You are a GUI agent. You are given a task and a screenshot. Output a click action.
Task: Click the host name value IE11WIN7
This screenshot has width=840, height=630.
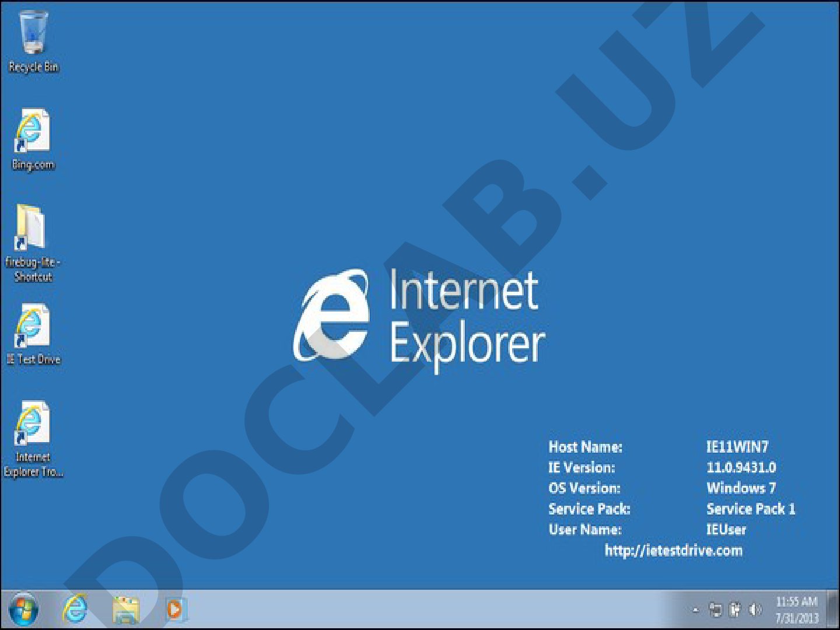tap(737, 447)
